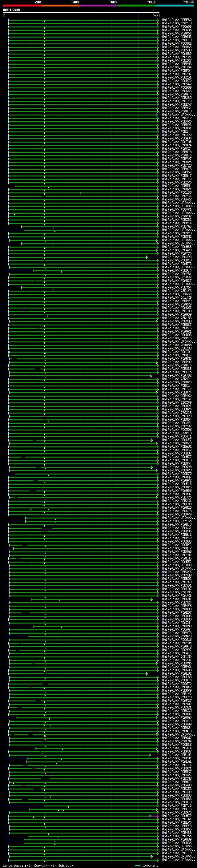The width and height of the screenshot is (197, 868).
Task: Open hit UniRef100_A5AUI8
Action: [x=177, y=111]
